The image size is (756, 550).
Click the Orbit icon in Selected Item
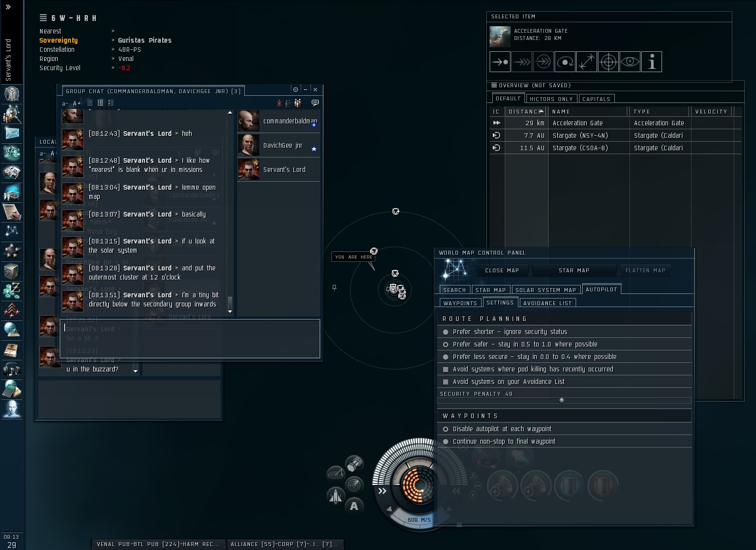[565, 62]
